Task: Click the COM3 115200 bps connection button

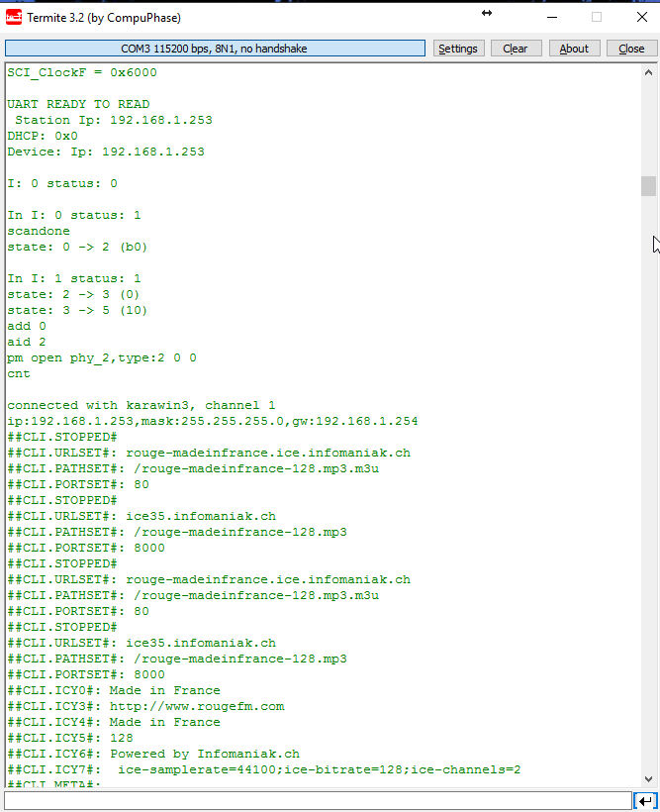Action: 215,49
